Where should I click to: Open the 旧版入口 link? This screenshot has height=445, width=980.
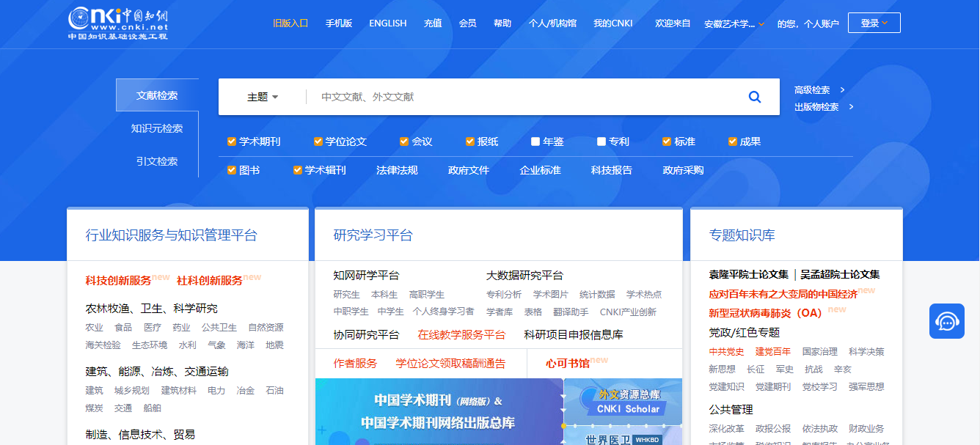[290, 23]
